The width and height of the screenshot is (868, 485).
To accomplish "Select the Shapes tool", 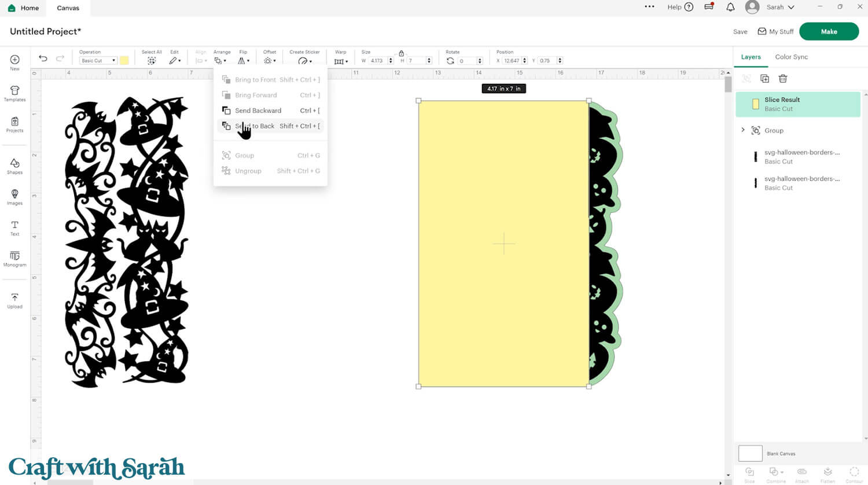I will 14,166.
